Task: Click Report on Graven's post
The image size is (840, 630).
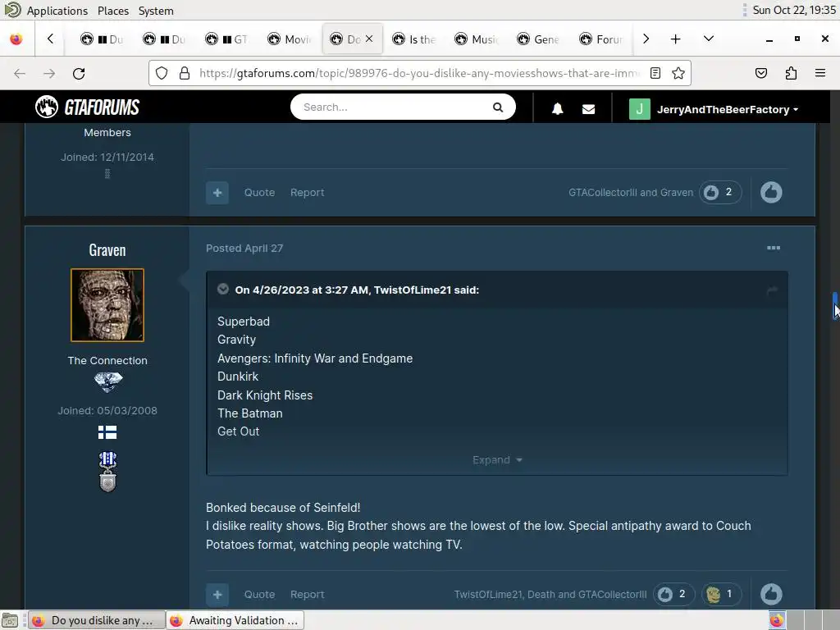Action: [307, 594]
